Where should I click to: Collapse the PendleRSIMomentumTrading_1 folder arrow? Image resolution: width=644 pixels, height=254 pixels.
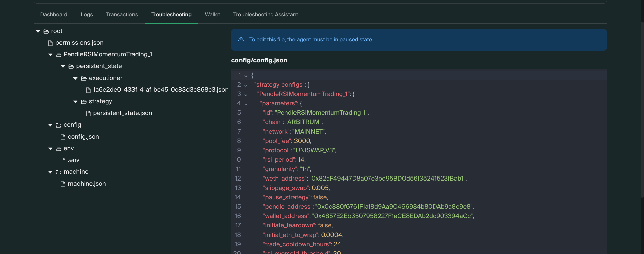point(50,55)
